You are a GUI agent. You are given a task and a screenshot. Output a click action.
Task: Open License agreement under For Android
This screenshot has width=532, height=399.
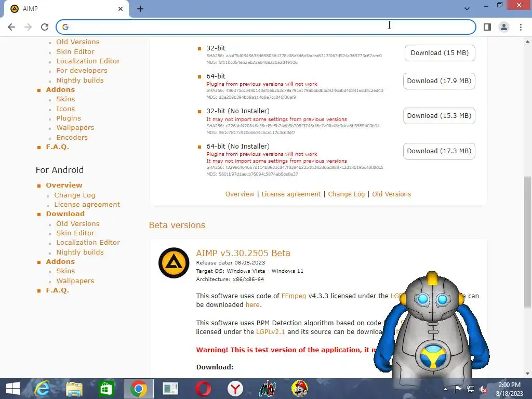87,205
